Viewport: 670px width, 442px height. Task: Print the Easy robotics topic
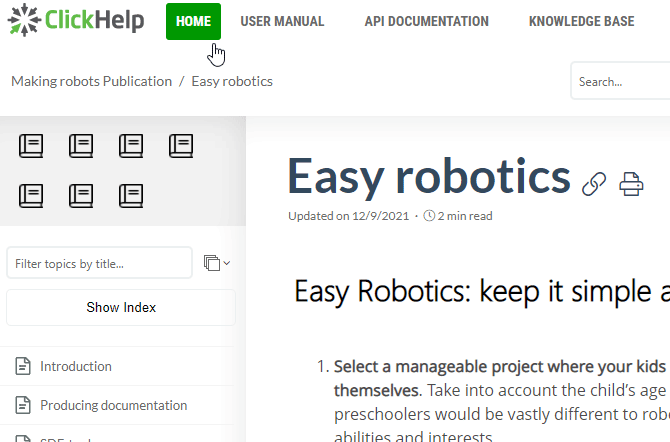pos(631,183)
